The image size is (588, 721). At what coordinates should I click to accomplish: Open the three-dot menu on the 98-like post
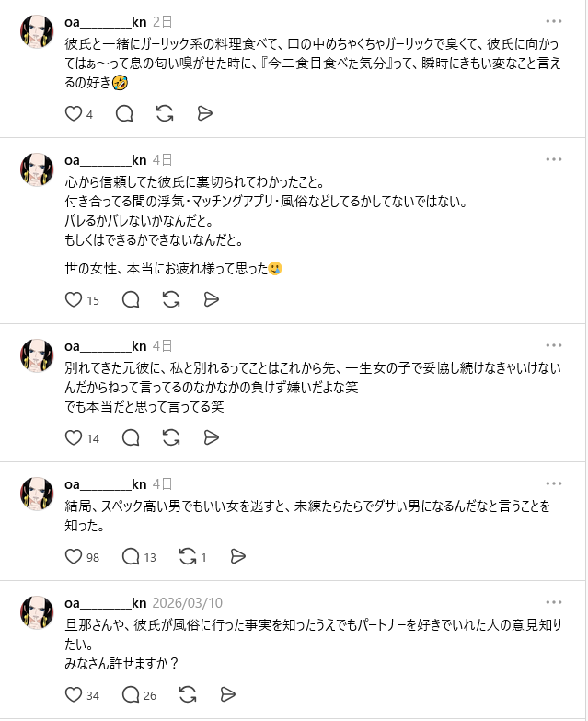pos(553,483)
